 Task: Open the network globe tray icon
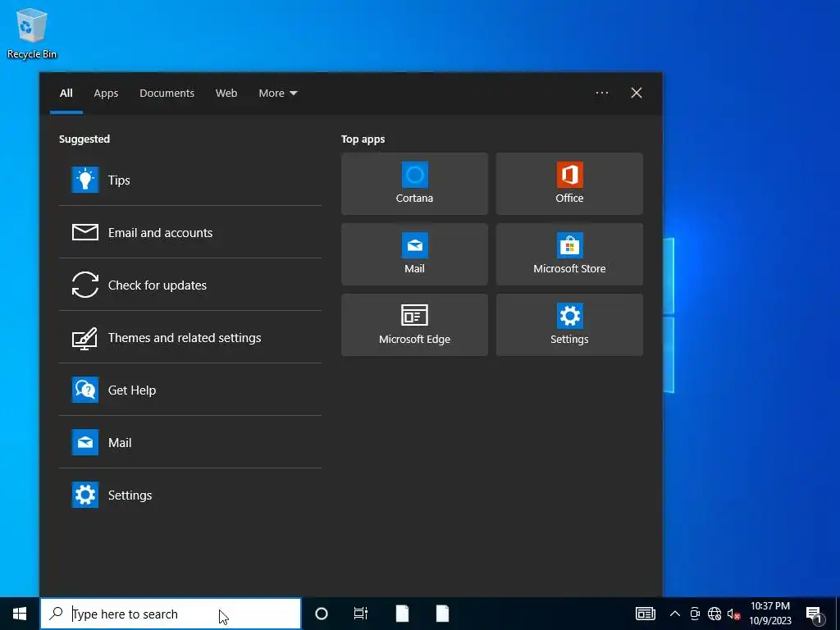coord(714,614)
